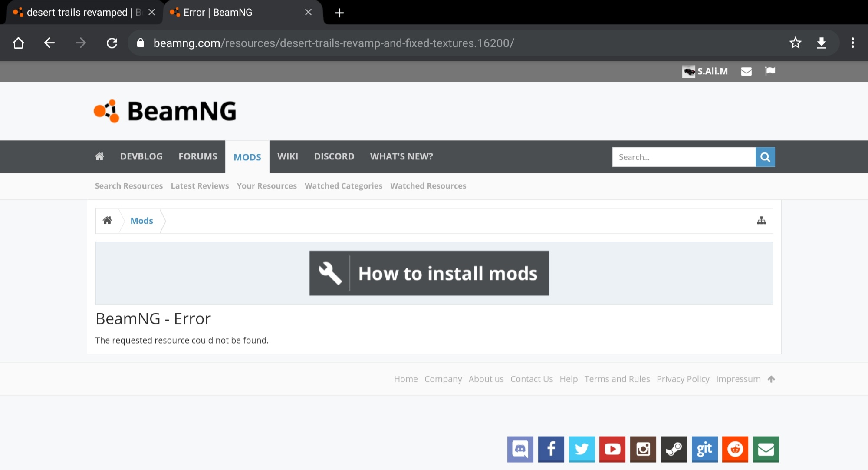Screen dimensions: 868x470
Task: Open Your Resources link
Action: [266, 186]
